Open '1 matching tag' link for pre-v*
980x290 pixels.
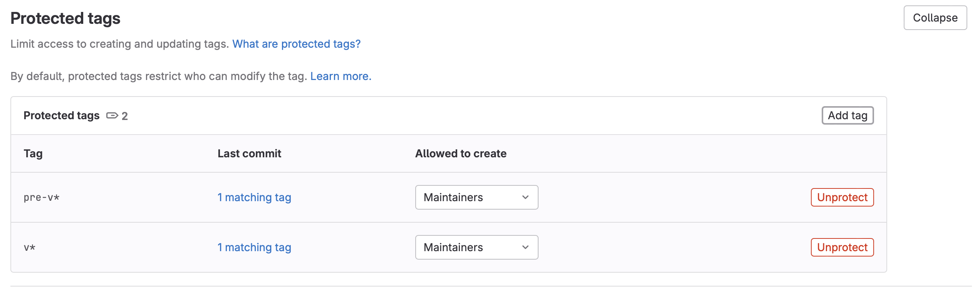[x=254, y=197]
